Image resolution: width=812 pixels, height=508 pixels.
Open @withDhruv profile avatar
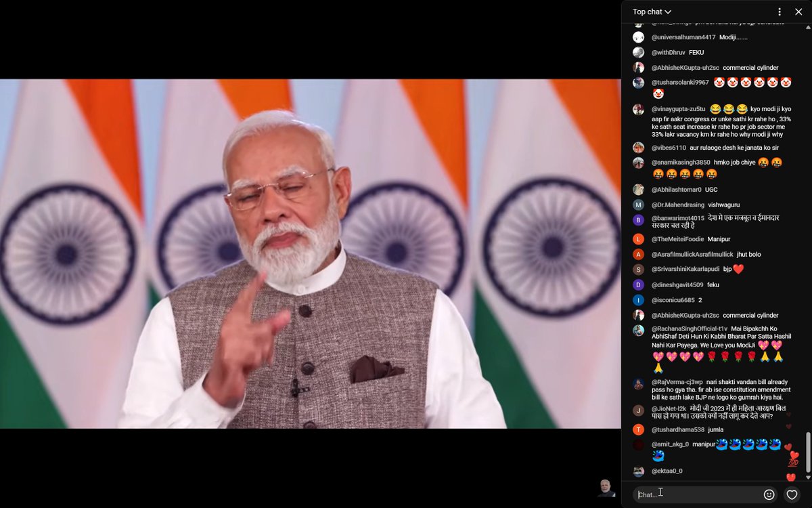tap(638, 52)
